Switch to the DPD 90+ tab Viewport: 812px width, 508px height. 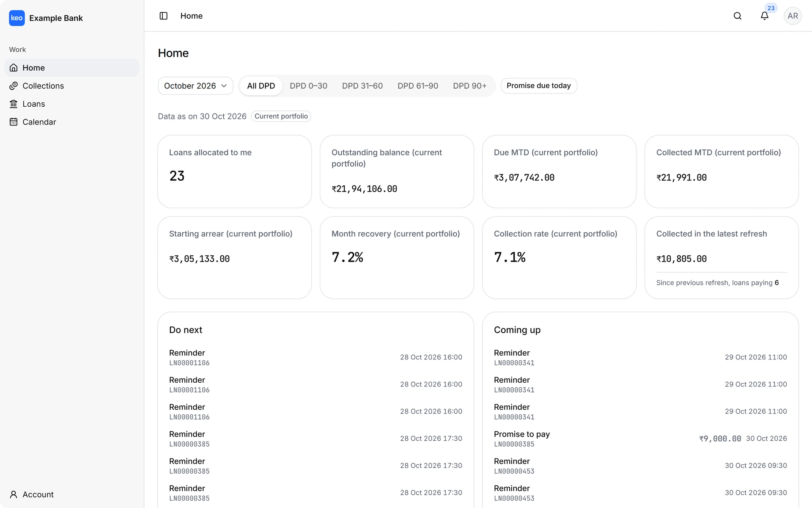tap(470, 86)
